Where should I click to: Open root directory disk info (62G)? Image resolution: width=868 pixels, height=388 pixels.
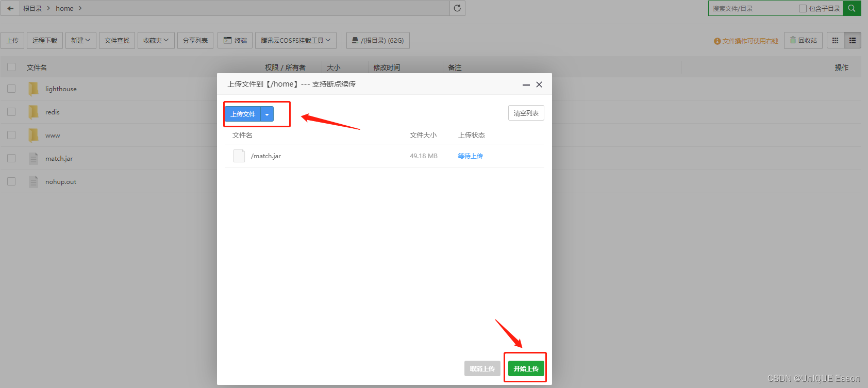pos(378,40)
